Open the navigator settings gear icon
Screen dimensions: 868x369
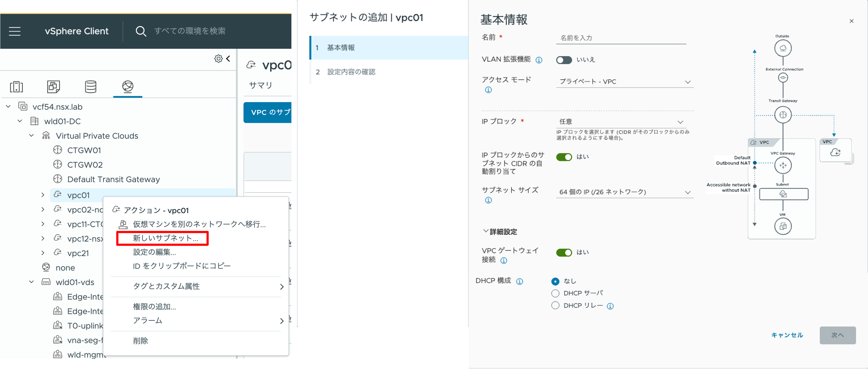click(x=218, y=59)
